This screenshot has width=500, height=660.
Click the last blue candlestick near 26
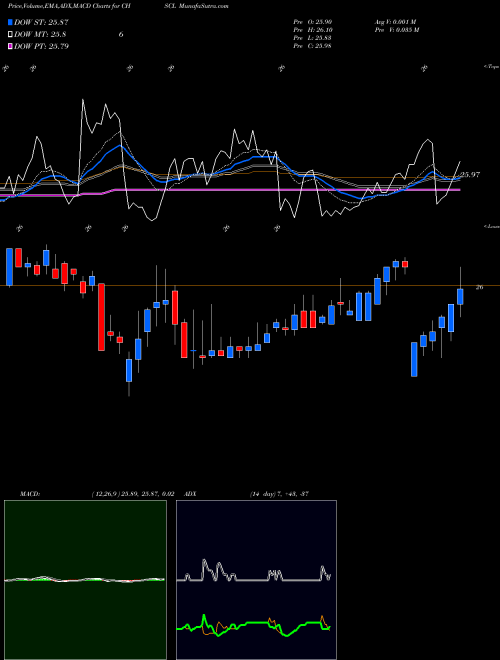pos(460,296)
